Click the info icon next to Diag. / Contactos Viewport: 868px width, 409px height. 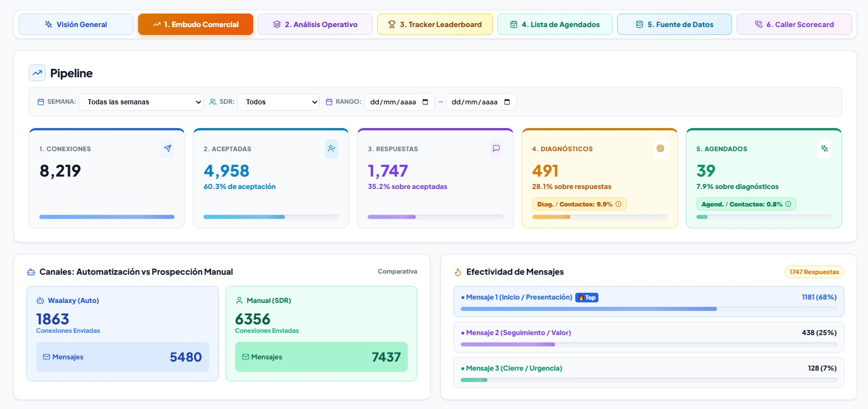pos(618,204)
